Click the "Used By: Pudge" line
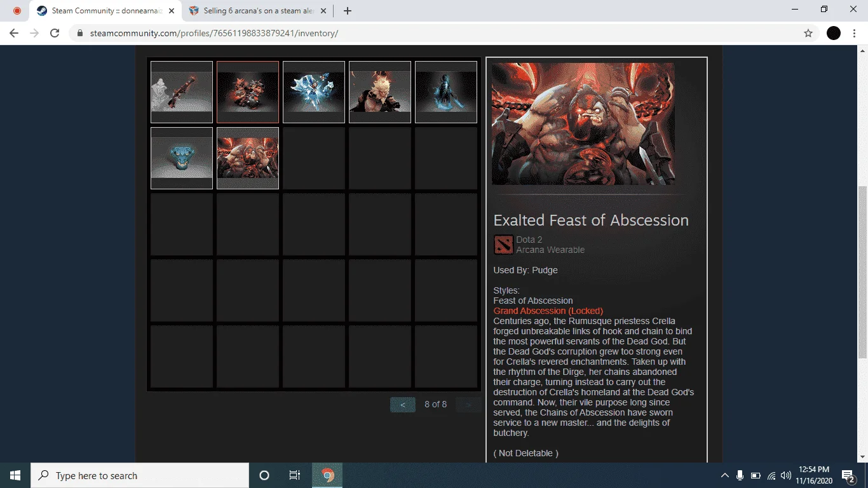The width and height of the screenshot is (868, 488). pos(526,270)
